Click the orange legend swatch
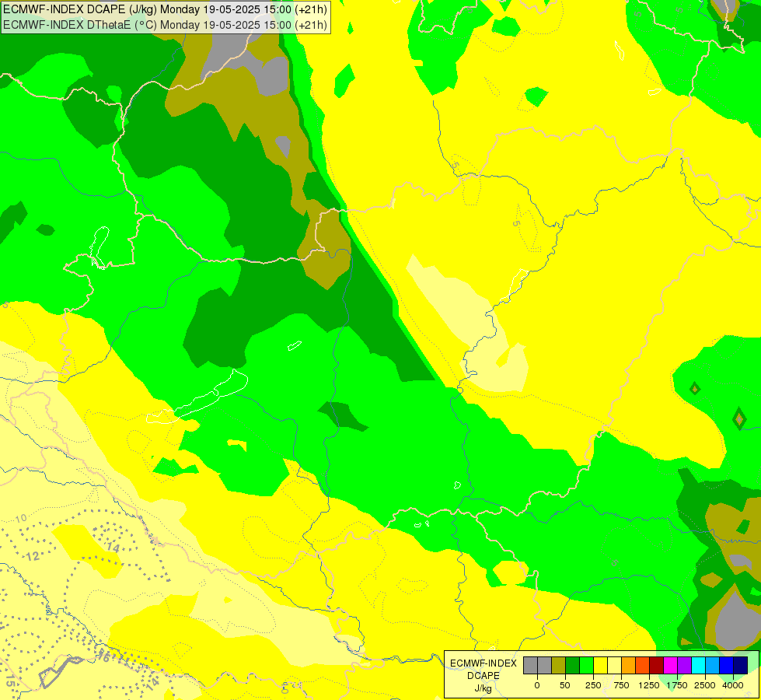 click(x=629, y=665)
